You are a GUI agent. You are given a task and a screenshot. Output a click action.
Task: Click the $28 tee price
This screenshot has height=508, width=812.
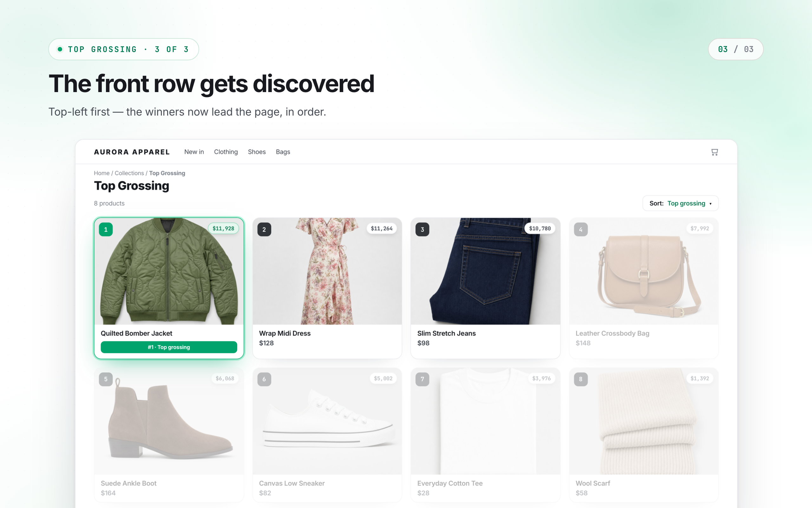[423, 493]
